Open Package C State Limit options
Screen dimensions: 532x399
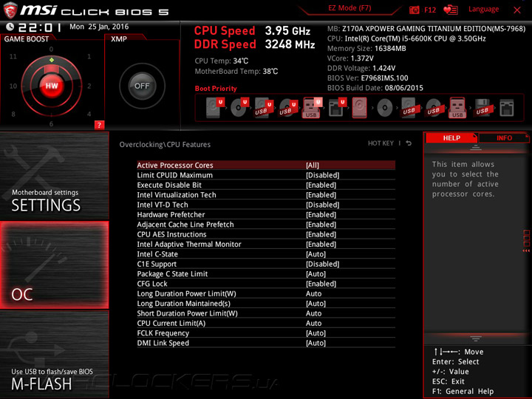click(x=266, y=274)
